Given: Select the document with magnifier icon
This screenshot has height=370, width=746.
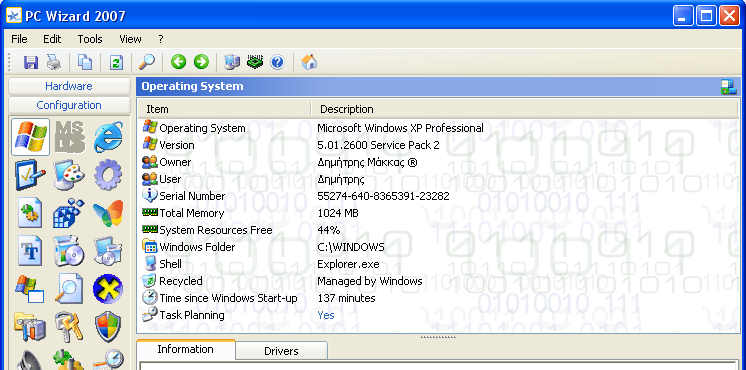Looking at the screenshot, I should (x=69, y=288).
